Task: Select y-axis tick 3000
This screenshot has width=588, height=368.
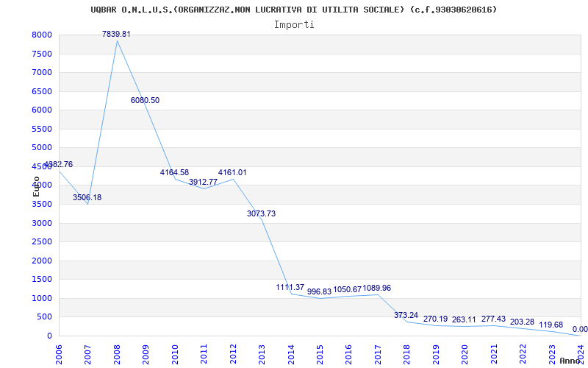Action: pyautogui.click(x=42, y=223)
